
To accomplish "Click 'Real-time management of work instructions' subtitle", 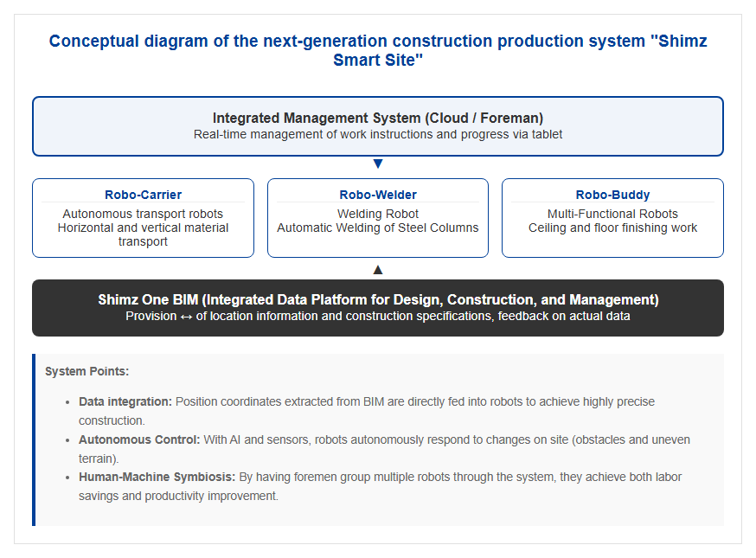I will coord(378,134).
